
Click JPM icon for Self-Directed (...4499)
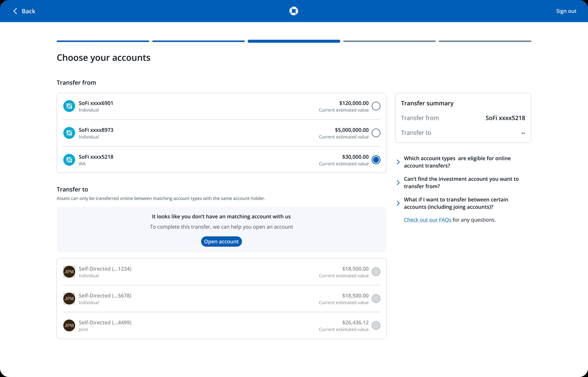coord(69,326)
